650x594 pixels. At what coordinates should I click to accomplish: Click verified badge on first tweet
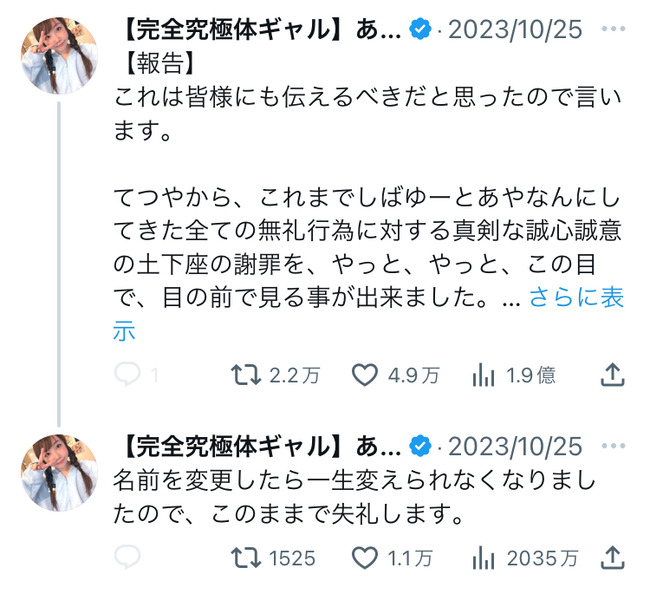(421, 29)
